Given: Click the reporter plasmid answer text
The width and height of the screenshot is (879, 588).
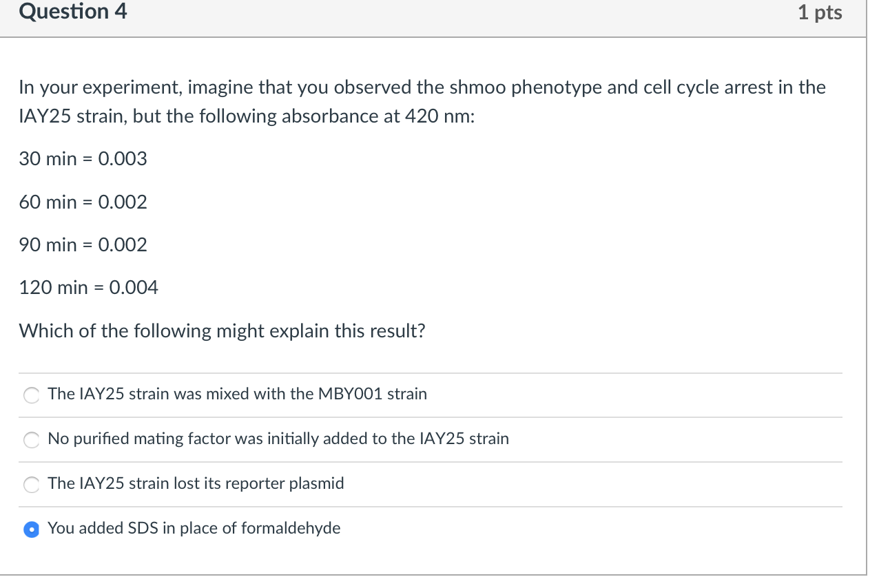Looking at the screenshot, I should 195,483.
